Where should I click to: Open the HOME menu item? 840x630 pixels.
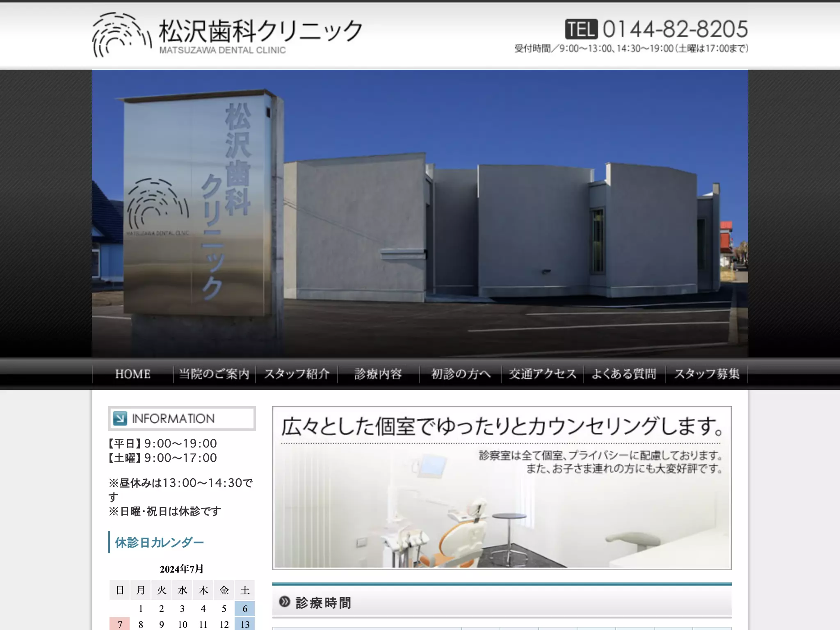pyautogui.click(x=133, y=374)
